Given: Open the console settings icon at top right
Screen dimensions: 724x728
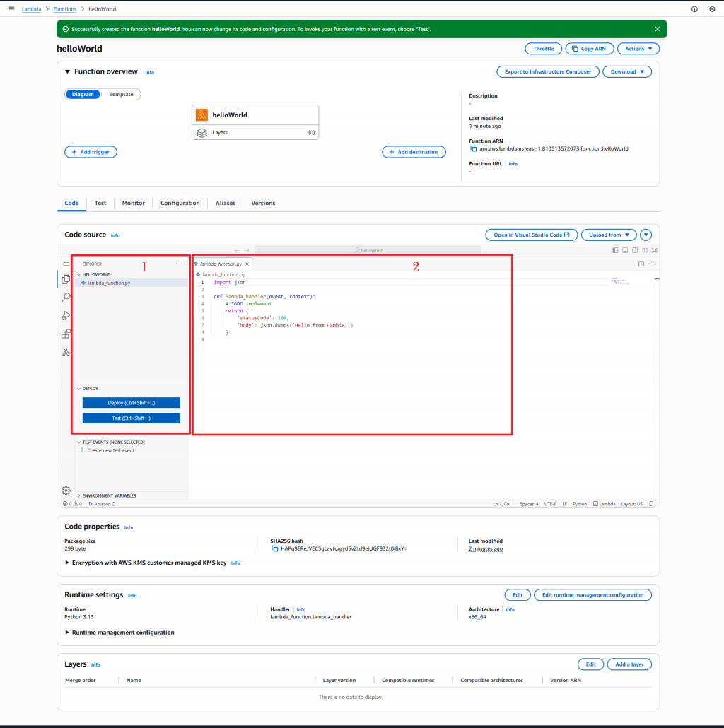Looking at the screenshot, I should (712, 8).
